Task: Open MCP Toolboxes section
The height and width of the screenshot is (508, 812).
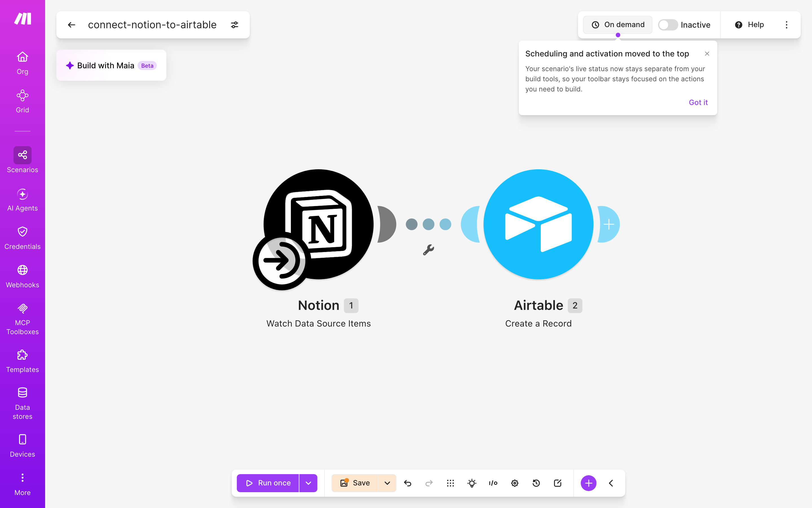Action: pos(23,319)
